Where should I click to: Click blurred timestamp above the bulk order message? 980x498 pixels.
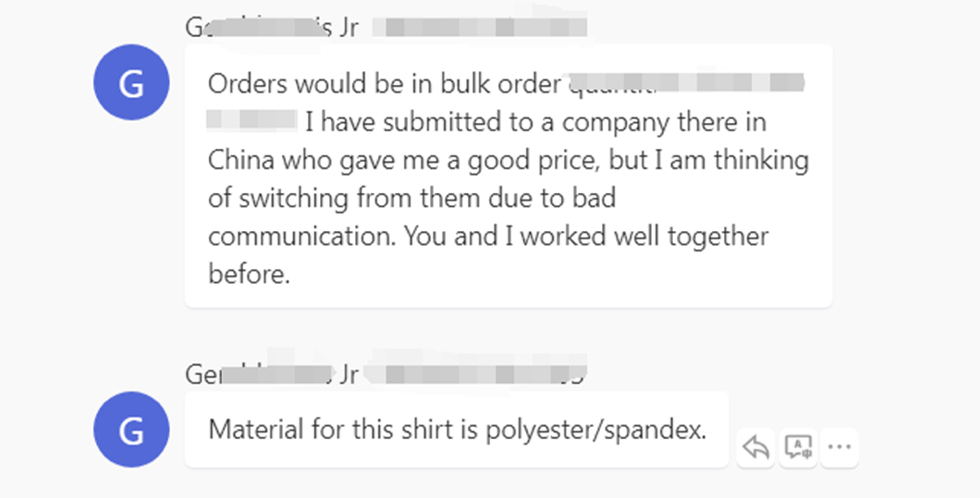pos(479,27)
